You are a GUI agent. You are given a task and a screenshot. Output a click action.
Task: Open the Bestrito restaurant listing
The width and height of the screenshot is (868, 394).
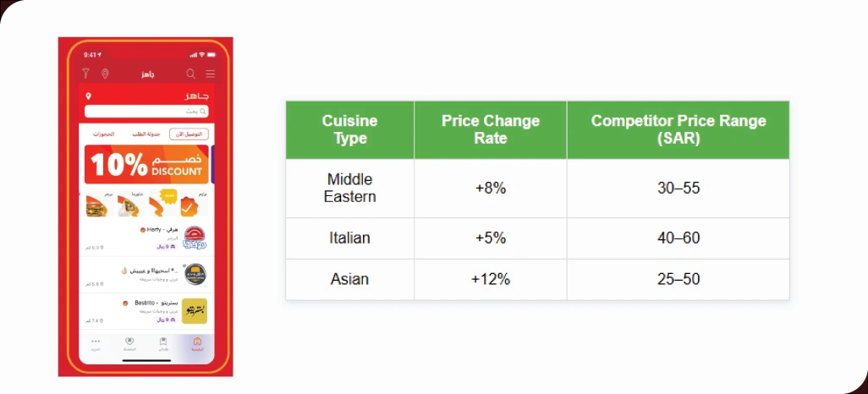pyautogui.click(x=146, y=310)
